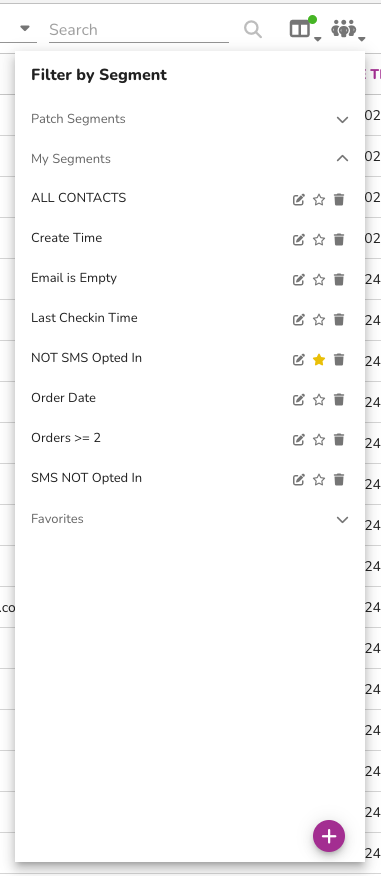Star the ALL CONTACTS segment as favorite
Image resolution: width=381 pixels, height=876 pixels.
(319, 199)
